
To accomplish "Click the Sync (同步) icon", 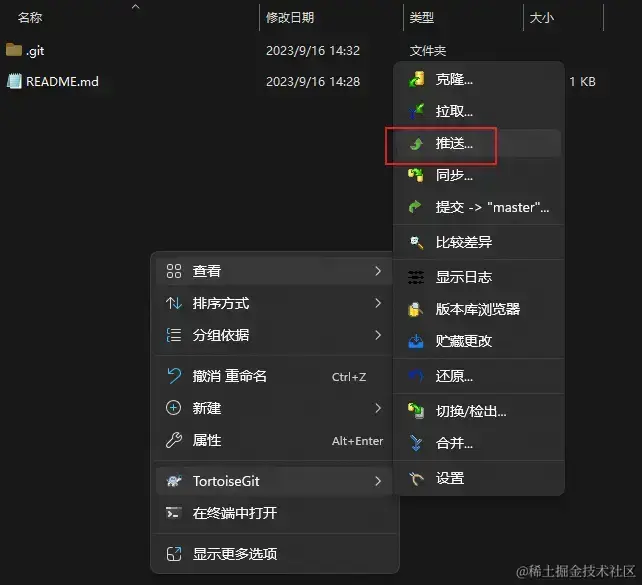I will (x=416, y=175).
